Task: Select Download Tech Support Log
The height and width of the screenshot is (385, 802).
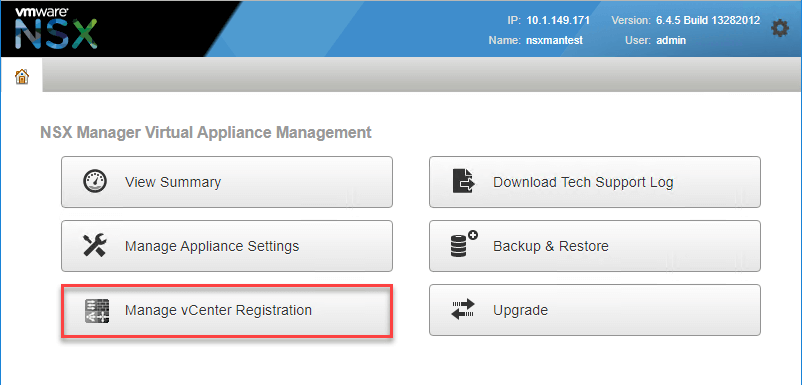Action: pyautogui.click(x=595, y=182)
